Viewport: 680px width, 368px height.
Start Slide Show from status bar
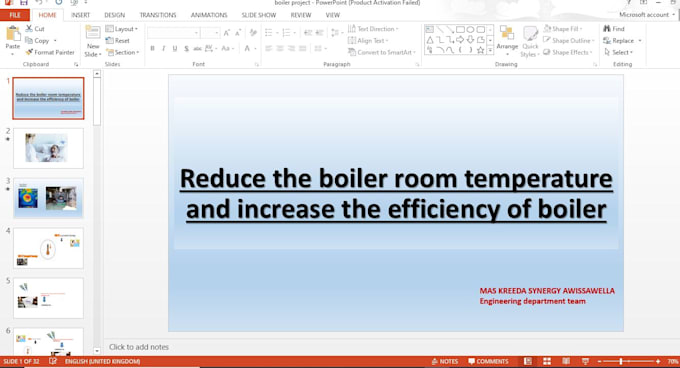coord(585,361)
